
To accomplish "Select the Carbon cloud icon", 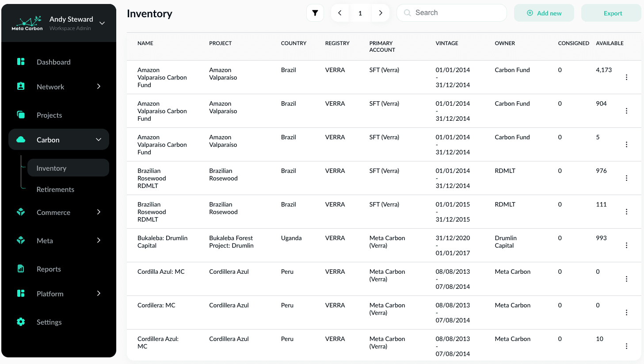I will tap(20, 139).
